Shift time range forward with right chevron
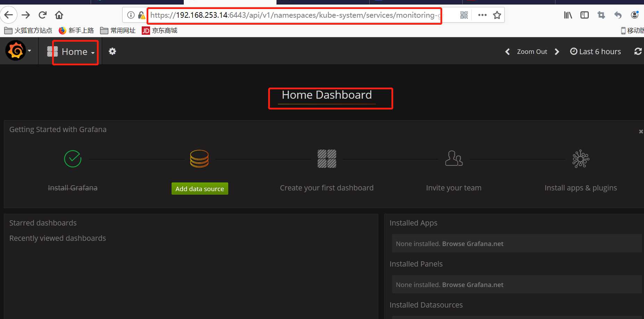This screenshot has width=644, height=319. [x=557, y=52]
